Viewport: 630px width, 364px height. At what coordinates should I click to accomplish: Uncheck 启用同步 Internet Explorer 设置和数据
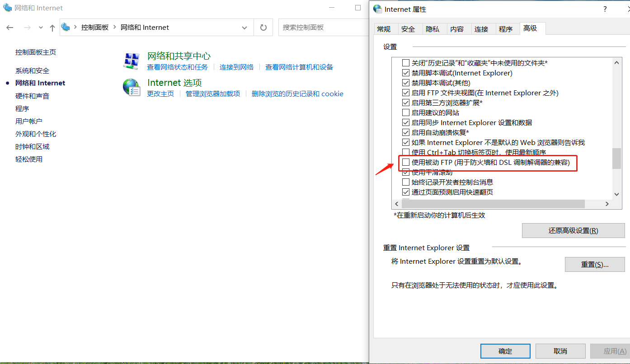(406, 123)
